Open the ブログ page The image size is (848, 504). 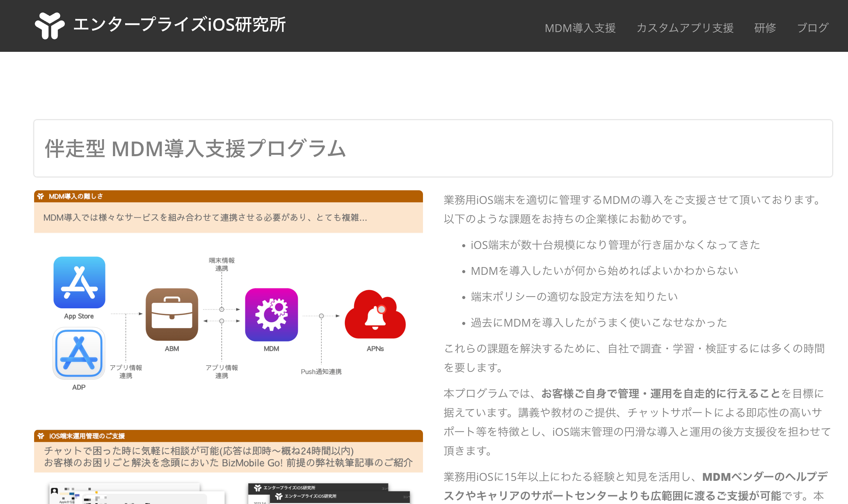coord(813,28)
